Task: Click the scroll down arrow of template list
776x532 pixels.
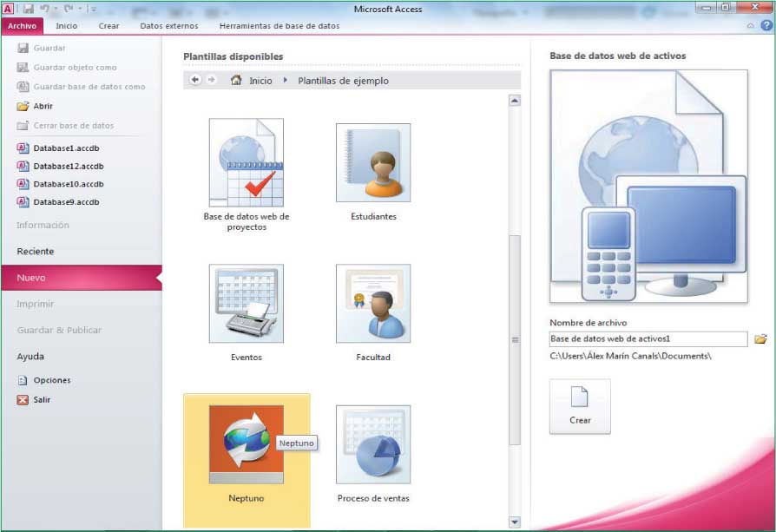Action: 515,522
